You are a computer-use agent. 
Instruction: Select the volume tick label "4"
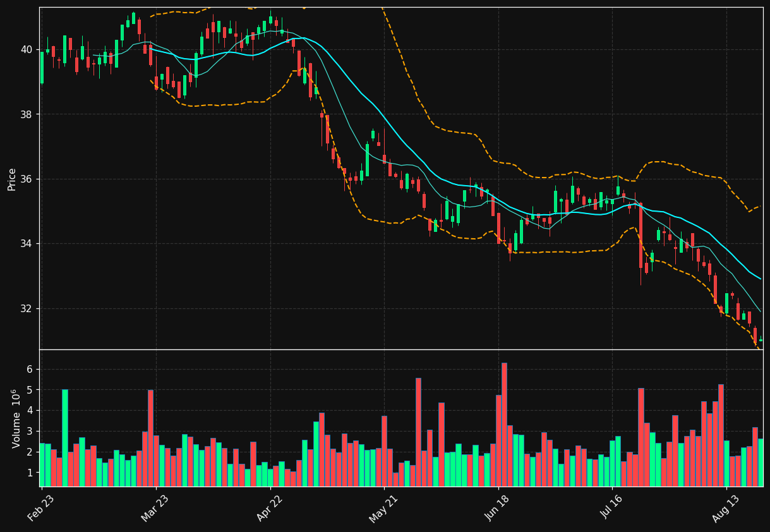30,411
